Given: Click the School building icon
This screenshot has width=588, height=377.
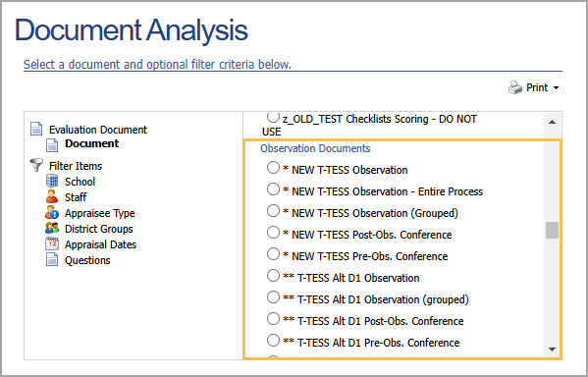Looking at the screenshot, I should (52, 181).
